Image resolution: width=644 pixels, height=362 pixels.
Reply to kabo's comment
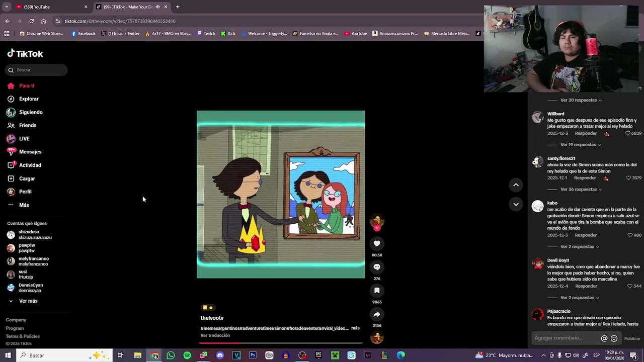click(x=586, y=235)
